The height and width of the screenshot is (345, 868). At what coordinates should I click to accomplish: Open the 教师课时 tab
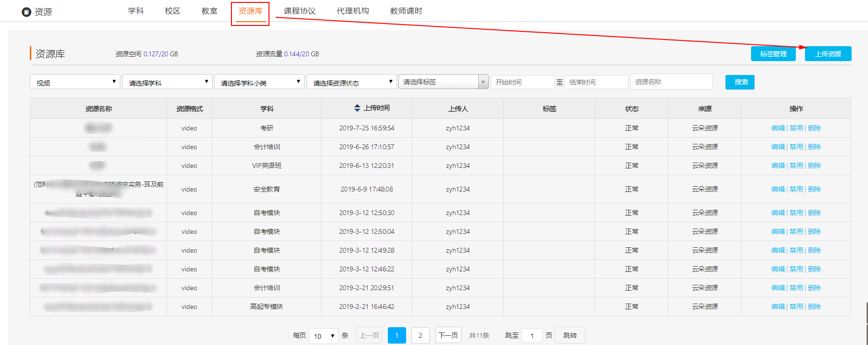[x=406, y=11]
